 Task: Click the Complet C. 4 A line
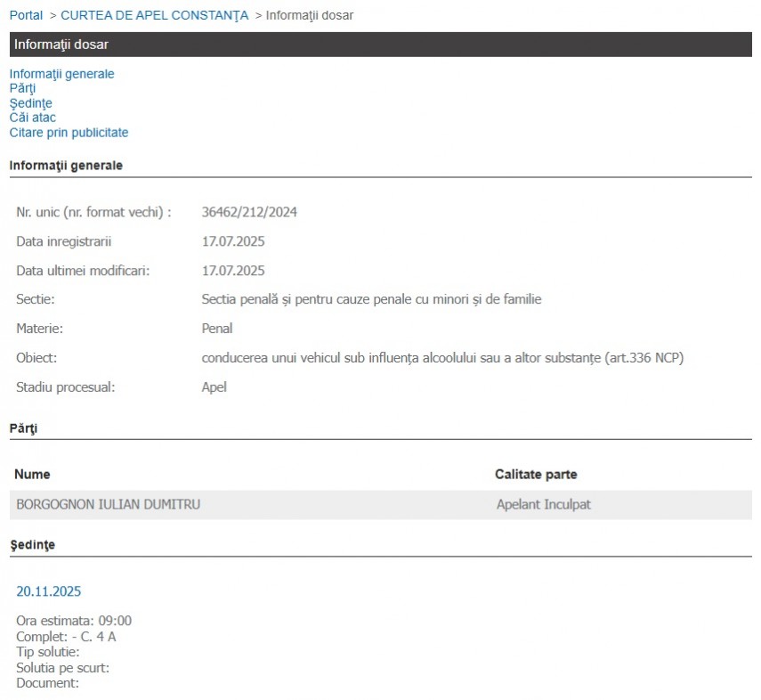point(66,637)
